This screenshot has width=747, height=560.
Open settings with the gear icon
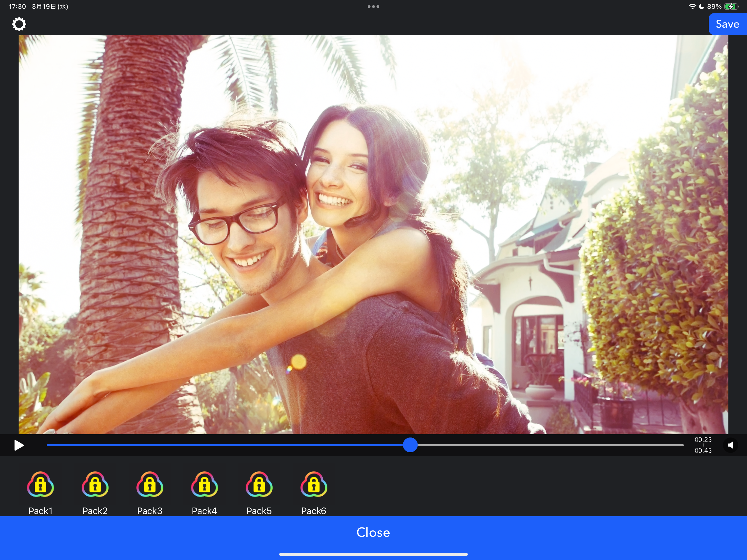[x=19, y=24]
